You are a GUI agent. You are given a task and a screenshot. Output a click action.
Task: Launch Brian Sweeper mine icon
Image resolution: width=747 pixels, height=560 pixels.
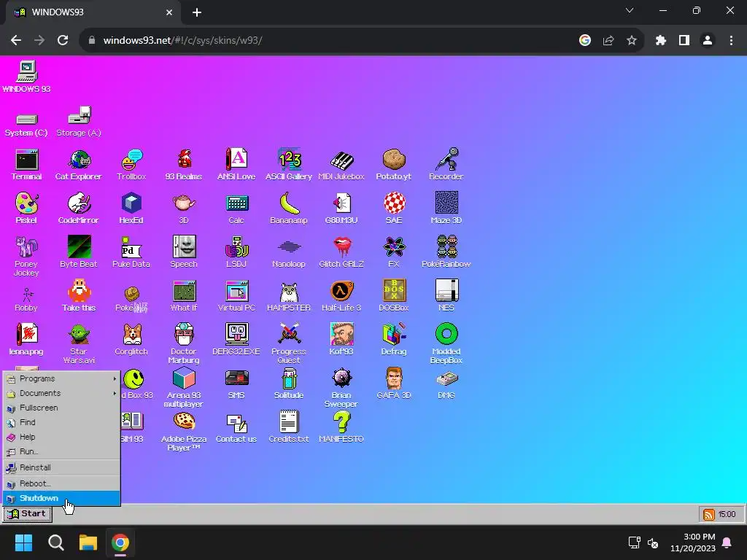coord(341,388)
